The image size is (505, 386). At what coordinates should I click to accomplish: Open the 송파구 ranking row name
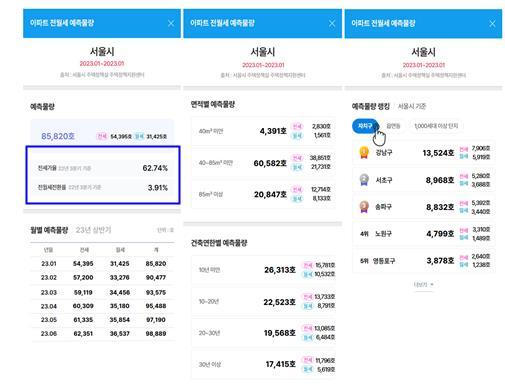pos(383,207)
